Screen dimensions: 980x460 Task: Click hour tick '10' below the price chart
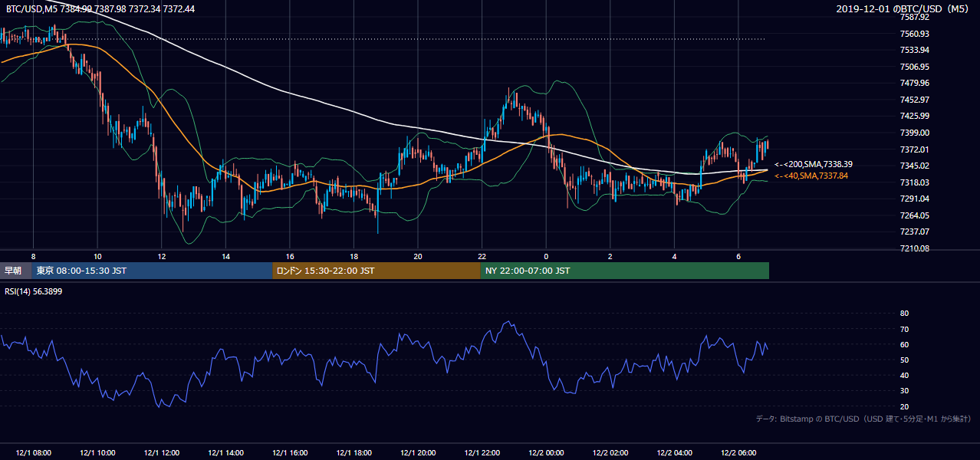click(x=97, y=256)
